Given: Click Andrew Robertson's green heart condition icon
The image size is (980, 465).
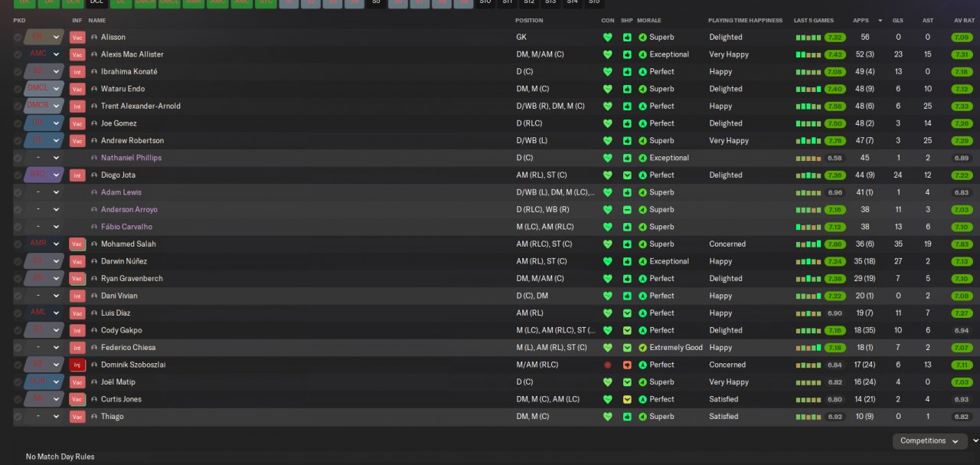Looking at the screenshot, I should [608, 140].
